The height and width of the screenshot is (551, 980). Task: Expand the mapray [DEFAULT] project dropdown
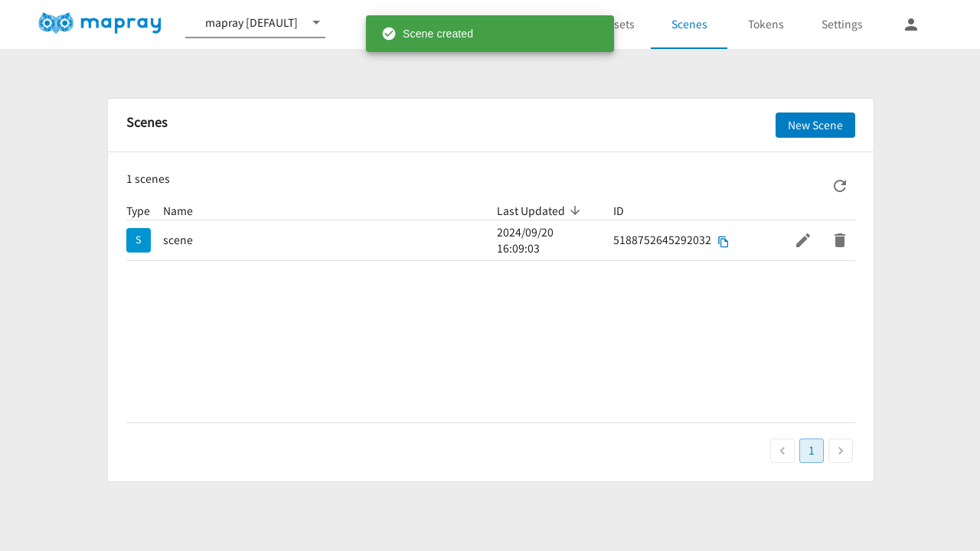tap(316, 23)
